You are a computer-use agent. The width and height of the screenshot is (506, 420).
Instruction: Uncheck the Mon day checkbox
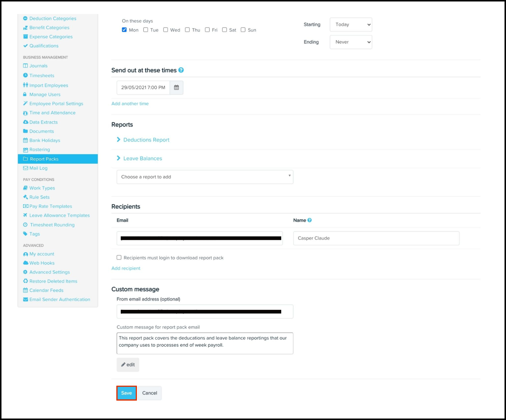[x=124, y=30]
